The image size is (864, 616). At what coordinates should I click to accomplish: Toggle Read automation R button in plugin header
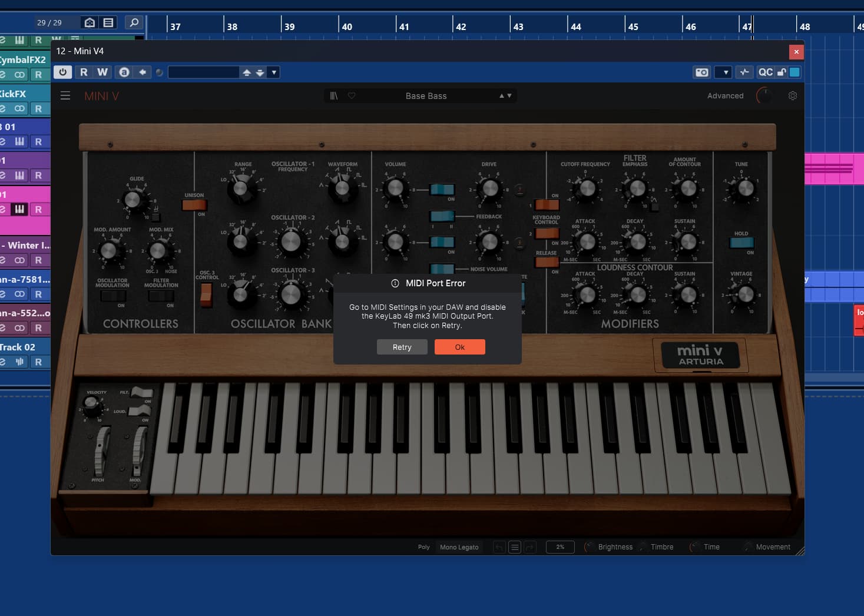pos(84,72)
